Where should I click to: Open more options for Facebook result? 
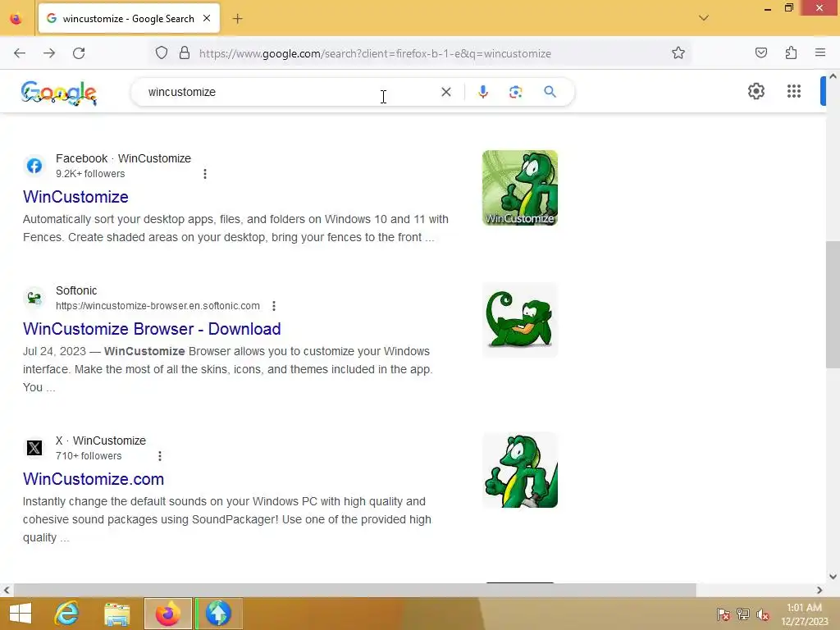pos(204,174)
